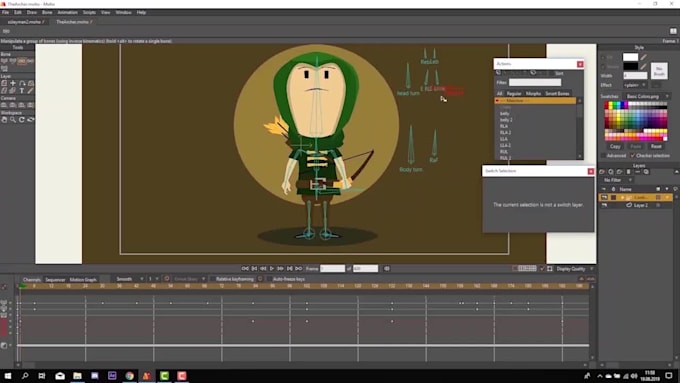Show Morphs tab in Actions
This screenshot has height=383, width=680.
(x=533, y=94)
